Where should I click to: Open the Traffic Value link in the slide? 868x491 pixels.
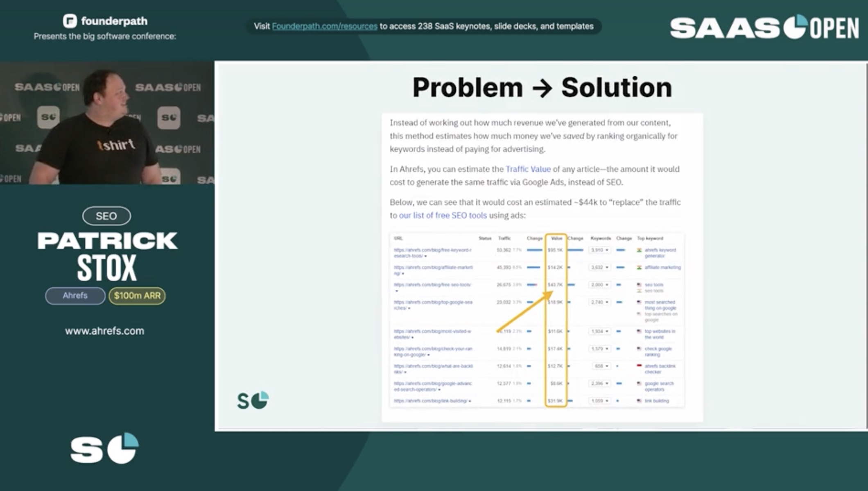[x=528, y=169]
